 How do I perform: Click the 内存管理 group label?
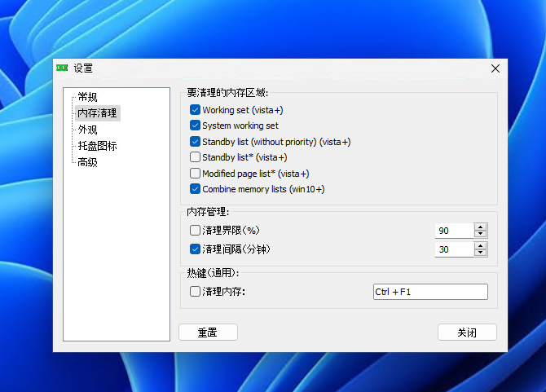208,212
